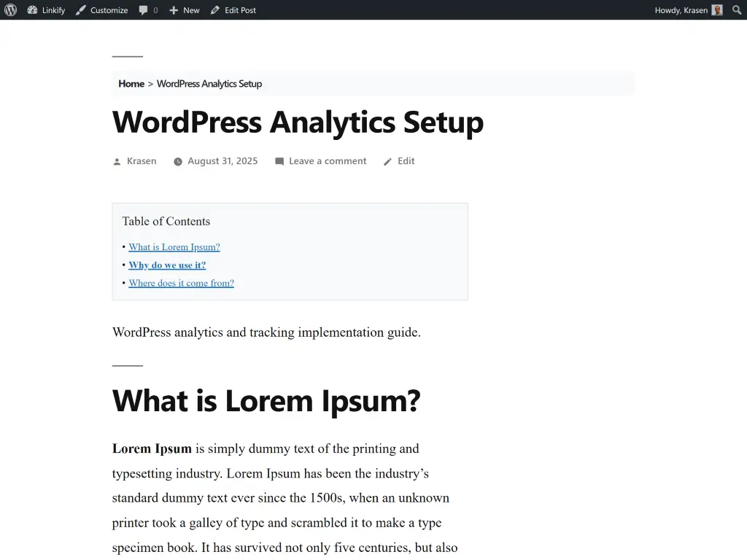
Task: Follow the Home breadcrumb link
Action: [x=131, y=83]
